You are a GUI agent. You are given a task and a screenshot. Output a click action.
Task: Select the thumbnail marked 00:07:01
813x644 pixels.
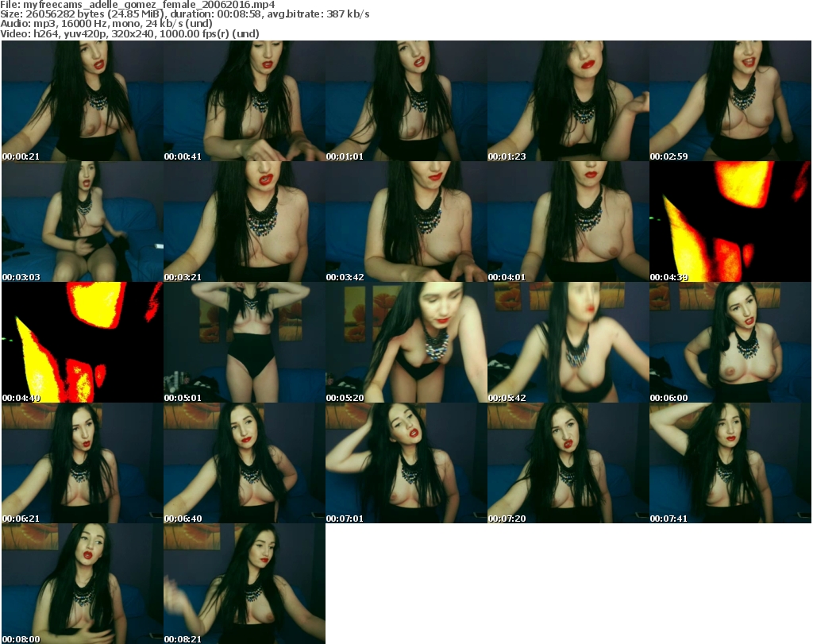pyautogui.click(x=406, y=463)
